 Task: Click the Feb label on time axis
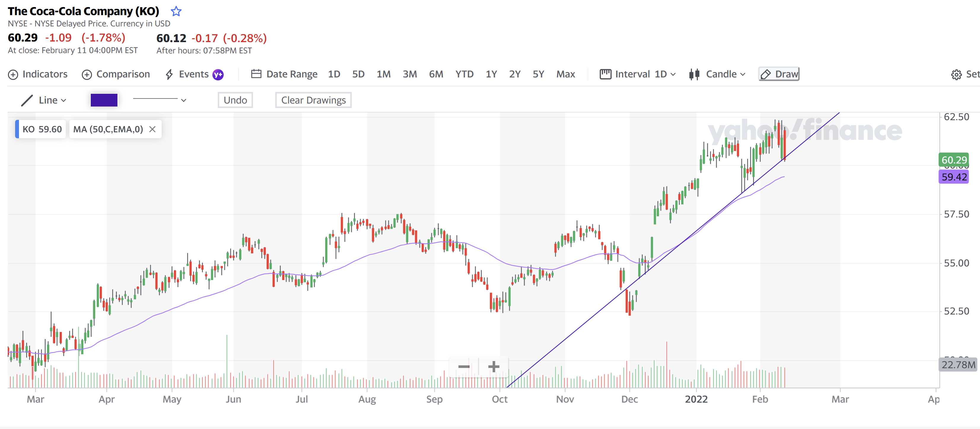tap(760, 399)
